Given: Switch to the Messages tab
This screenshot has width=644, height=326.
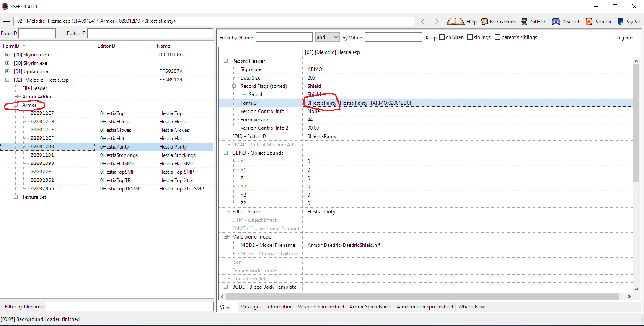Looking at the screenshot, I should pyautogui.click(x=251, y=307).
